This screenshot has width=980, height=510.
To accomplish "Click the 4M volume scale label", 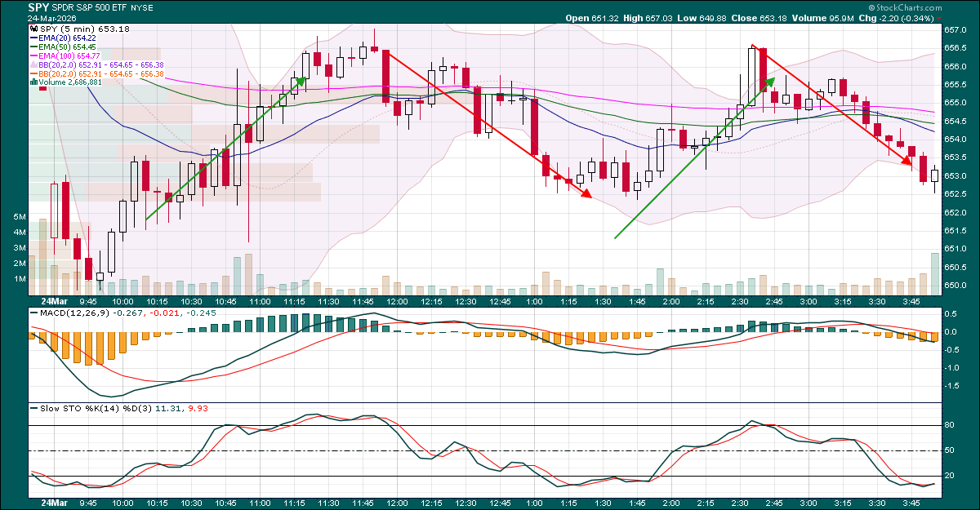I will click(20, 233).
